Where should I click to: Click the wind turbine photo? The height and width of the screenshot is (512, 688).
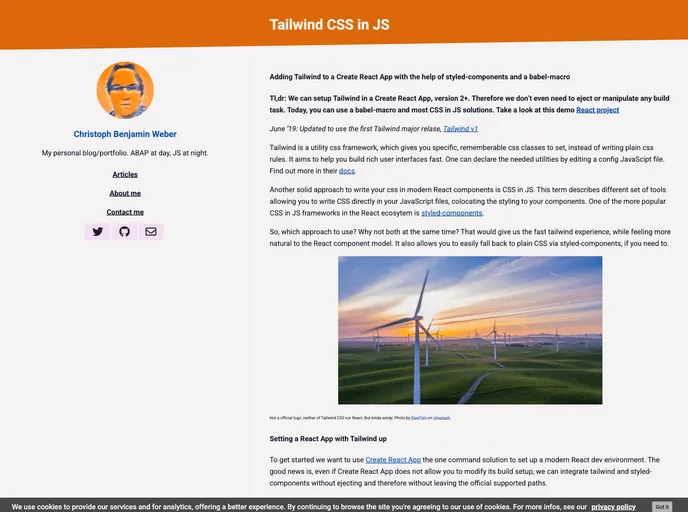470,330
